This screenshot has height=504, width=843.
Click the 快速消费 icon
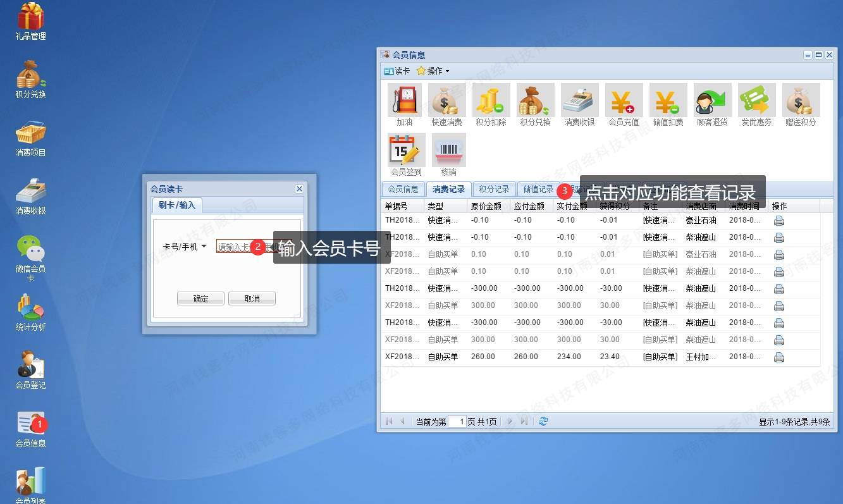tap(447, 100)
